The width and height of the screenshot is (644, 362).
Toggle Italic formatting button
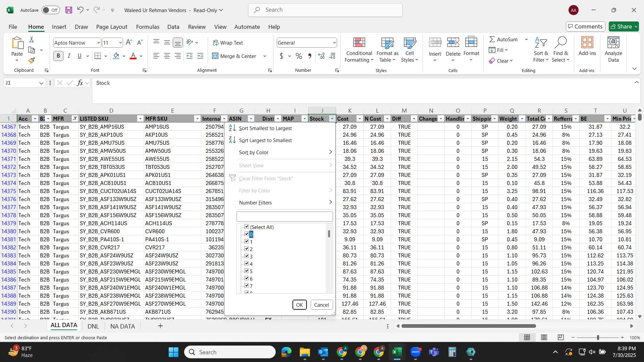[x=69, y=56]
